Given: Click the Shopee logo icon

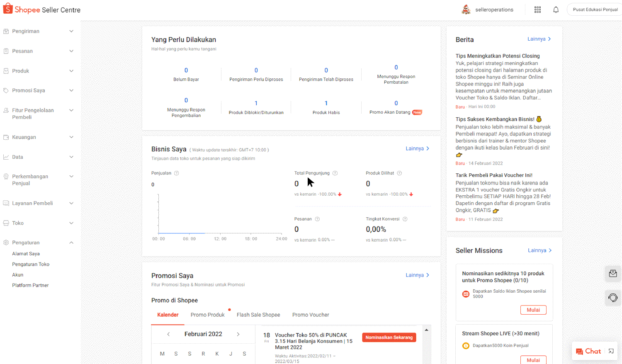Looking at the screenshot, I should tap(8, 9).
